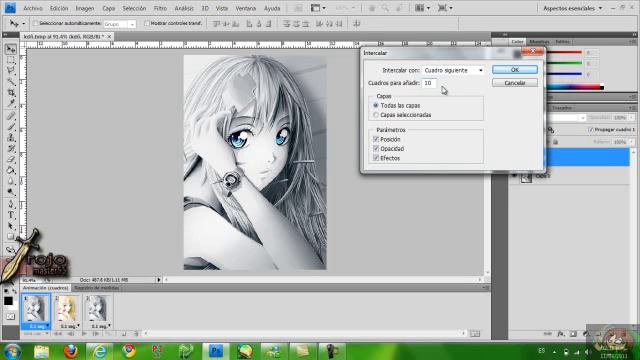
Task: Select the Brush tool
Action: (11, 127)
